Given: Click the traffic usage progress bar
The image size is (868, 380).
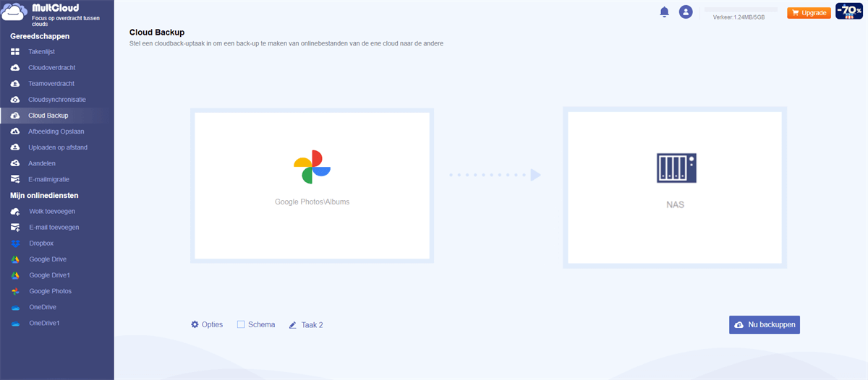Looking at the screenshot, I should coord(741,9).
